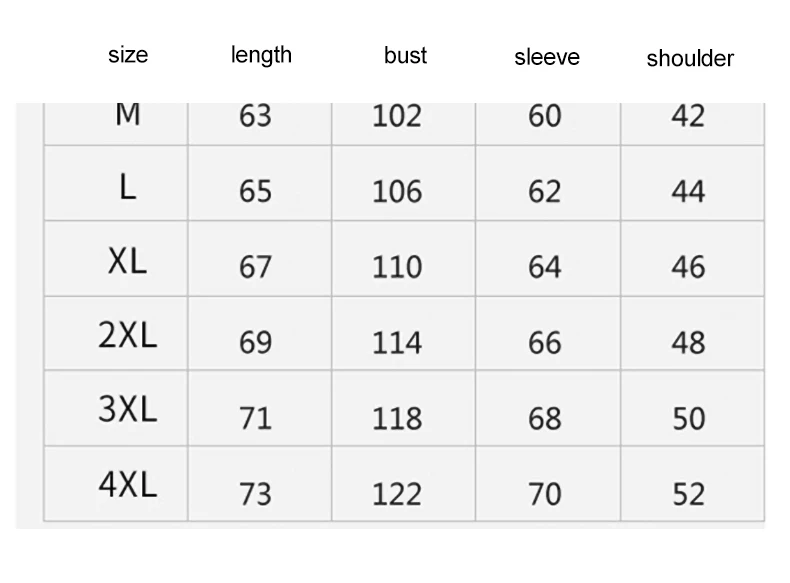Click the 'bust' column header

coord(405,55)
